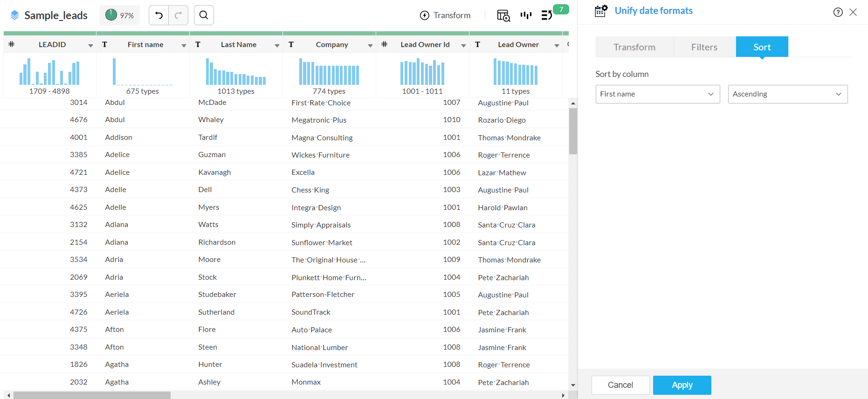The height and width of the screenshot is (399, 868).
Task: Open the First name sort column dropdown
Action: [x=657, y=94]
